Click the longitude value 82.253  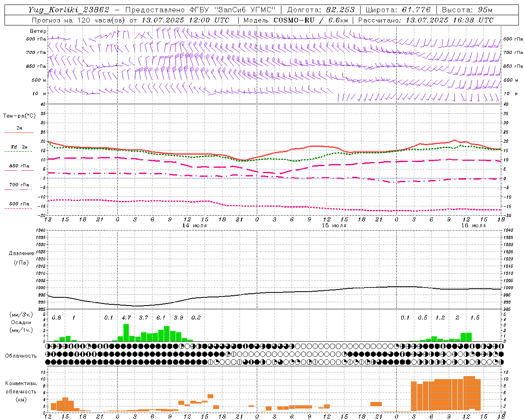point(340,10)
